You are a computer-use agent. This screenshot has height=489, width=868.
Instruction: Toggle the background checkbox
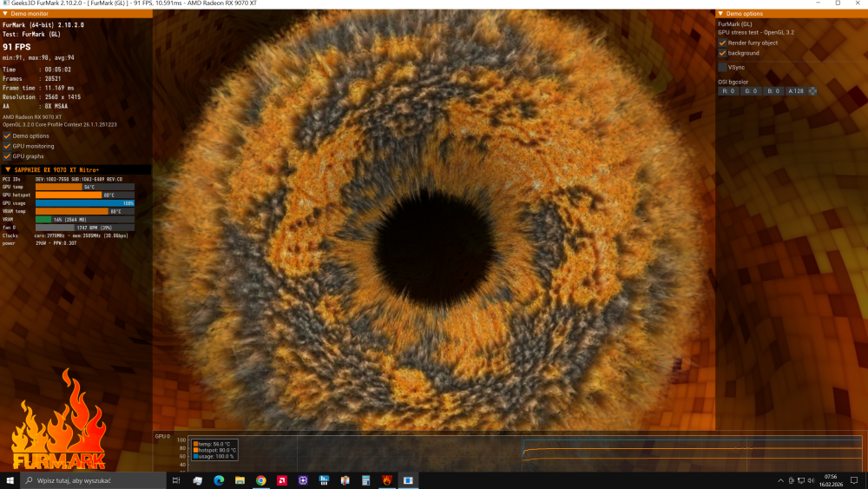pos(722,53)
